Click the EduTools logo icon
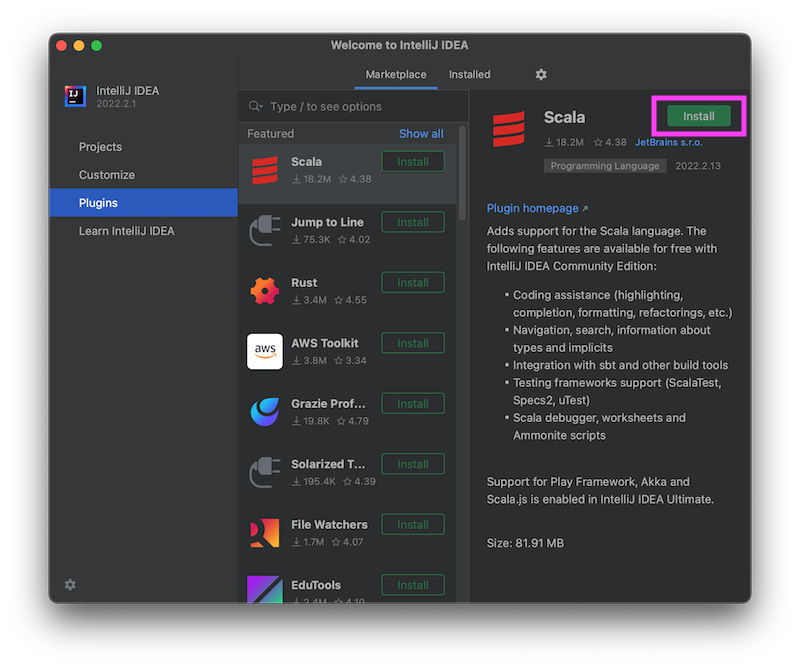Image resolution: width=800 pixels, height=668 pixels. 265,589
